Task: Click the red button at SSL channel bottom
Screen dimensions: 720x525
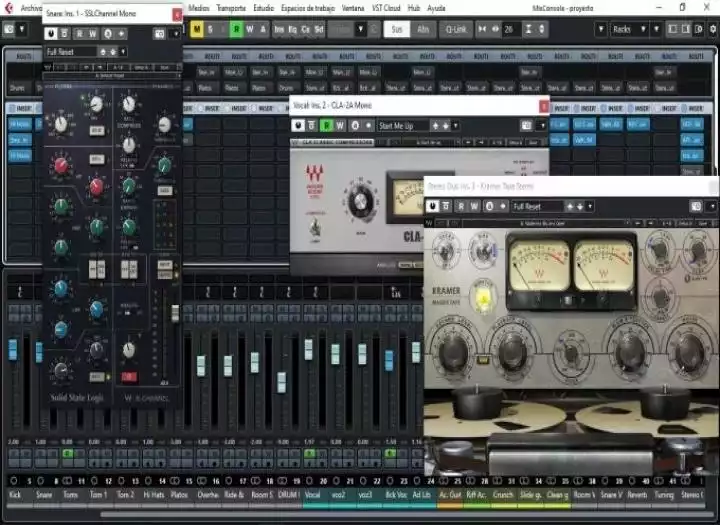Action: point(129,377)
